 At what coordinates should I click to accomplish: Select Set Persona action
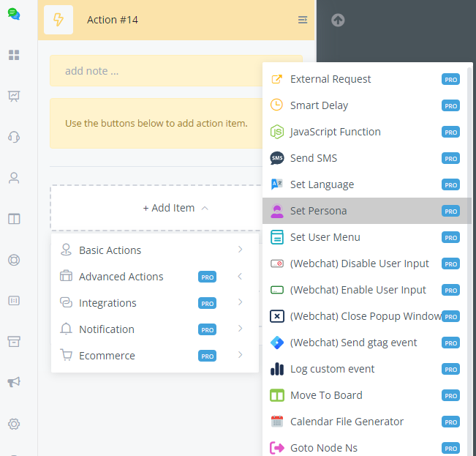[x=318, y=211]
